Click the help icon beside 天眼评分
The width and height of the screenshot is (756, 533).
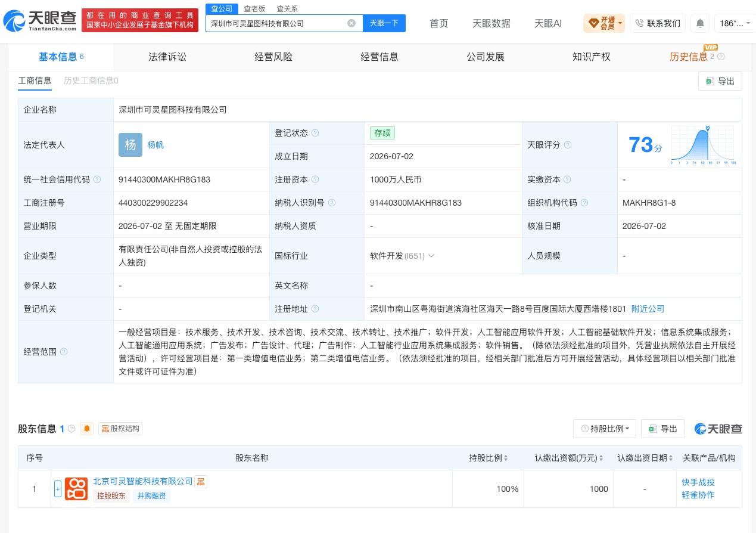(568, 145)
